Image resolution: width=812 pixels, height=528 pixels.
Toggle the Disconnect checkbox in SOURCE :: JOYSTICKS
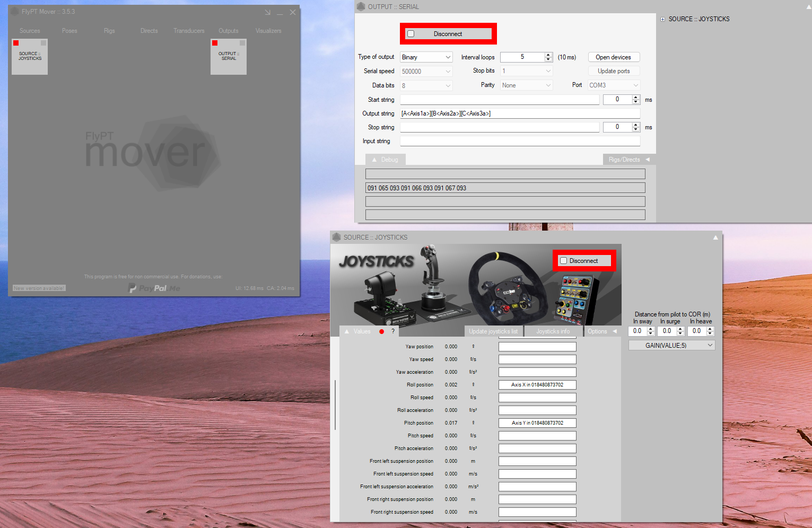click(563, 261)
